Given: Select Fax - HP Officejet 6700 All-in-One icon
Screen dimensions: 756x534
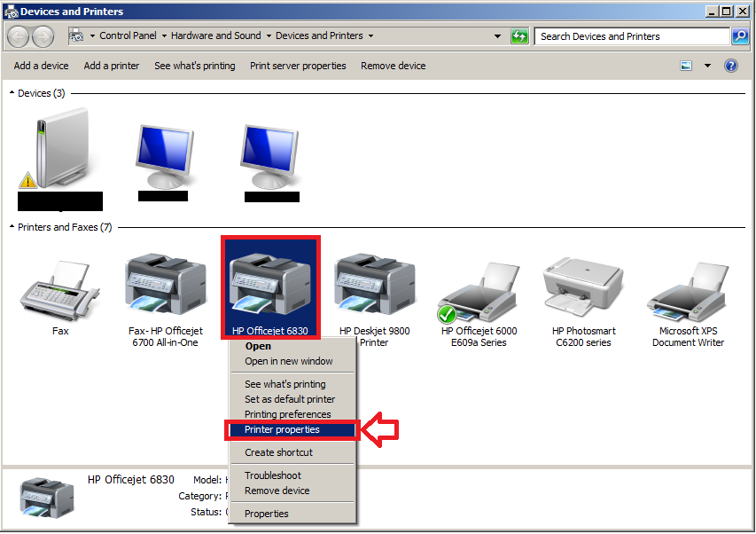Looking at the screenshot, I should coord(166,284).
